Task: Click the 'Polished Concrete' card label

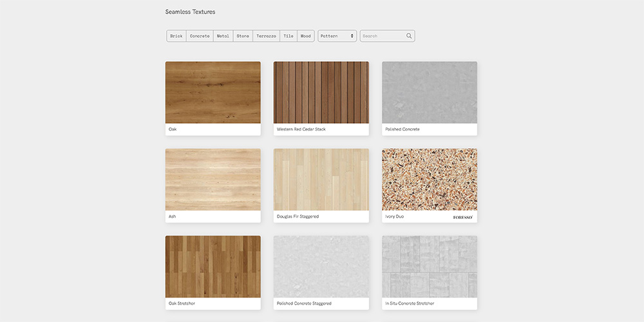Action: click(402, 129)
